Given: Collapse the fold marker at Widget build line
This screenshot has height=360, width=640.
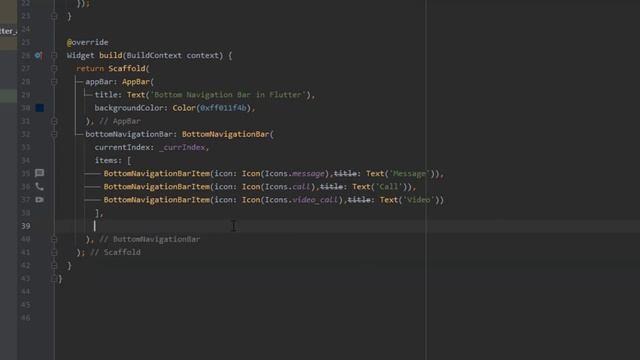Looking at the screenshot, I should pyautogui.click(x=54, y=56).
